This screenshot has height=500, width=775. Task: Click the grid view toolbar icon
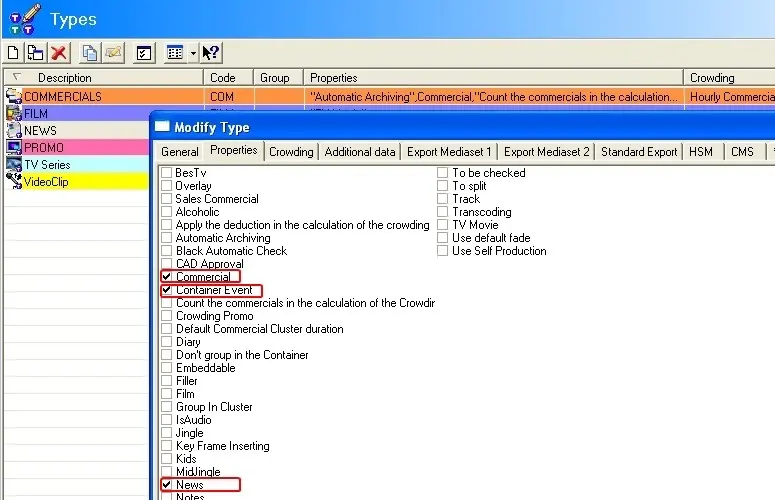[175, 53]
